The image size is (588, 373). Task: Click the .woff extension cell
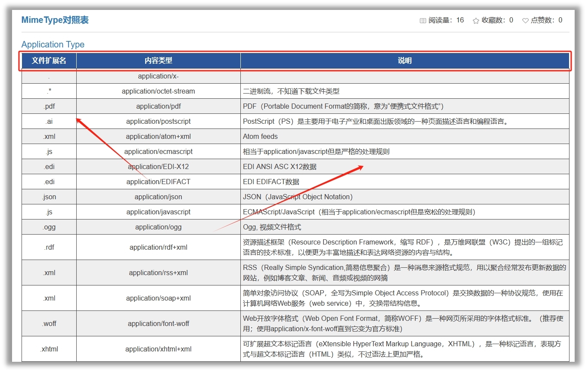[x=49, y=323]
